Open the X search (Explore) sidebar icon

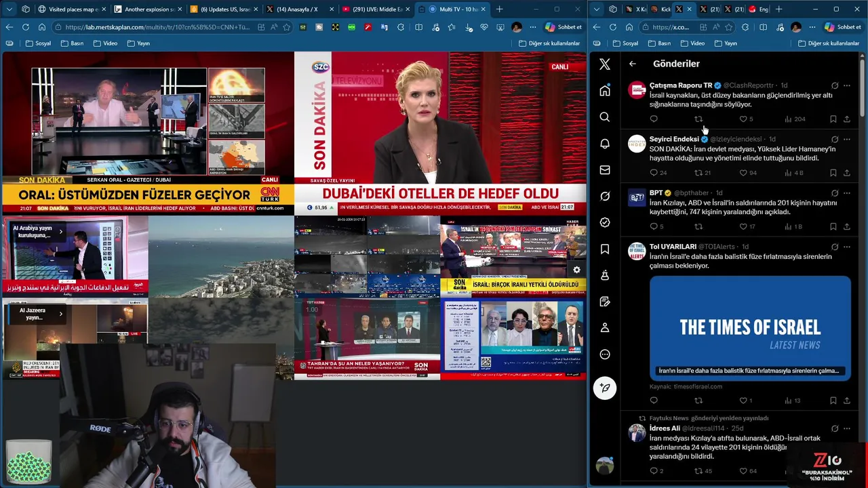(605, 117)
